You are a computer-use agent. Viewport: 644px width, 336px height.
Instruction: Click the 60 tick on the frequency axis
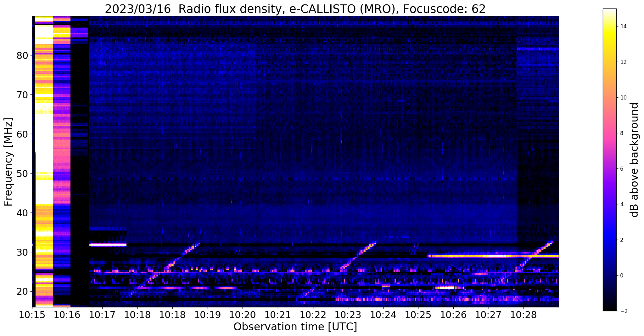point(23,134)
